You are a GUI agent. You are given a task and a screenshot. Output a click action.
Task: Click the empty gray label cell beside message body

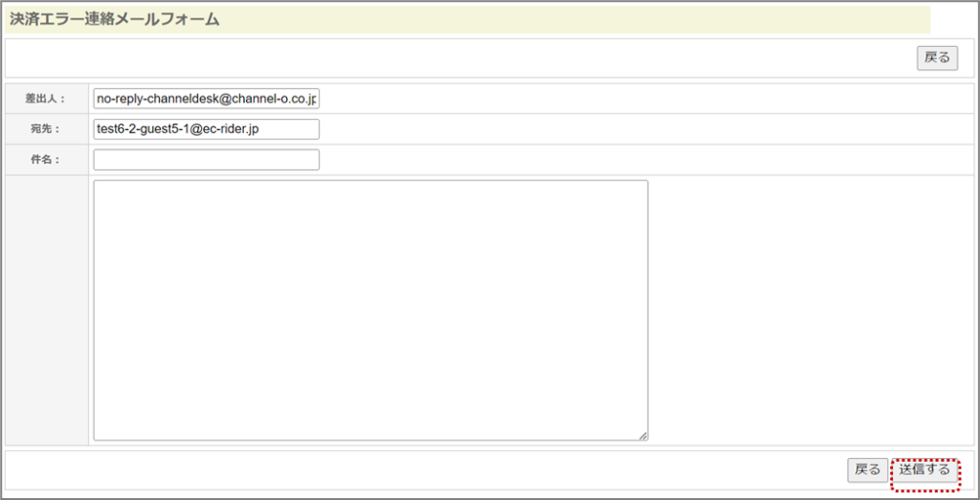(46, 309)
